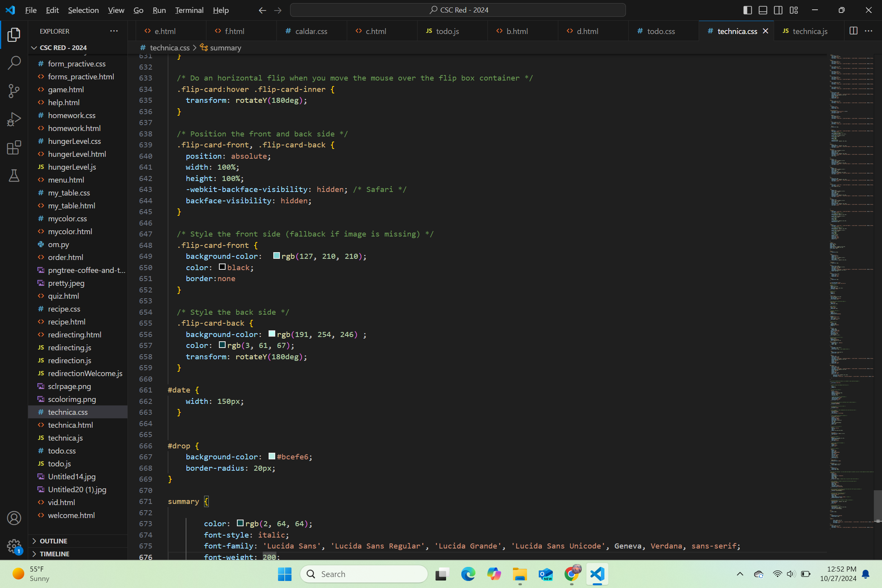This screenshot has height=588, width=882.
Task: Toggle the bottom panel visibility
Action: pyautogui.click(x=763, y=10)
